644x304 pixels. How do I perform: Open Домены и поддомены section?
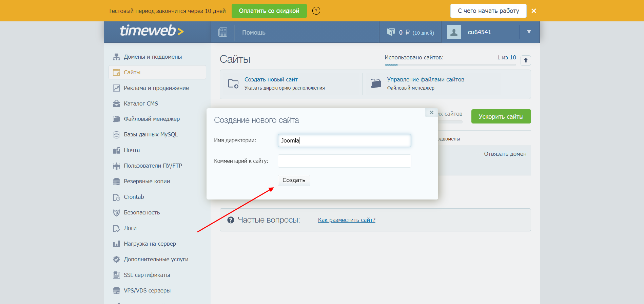(153, 57)
